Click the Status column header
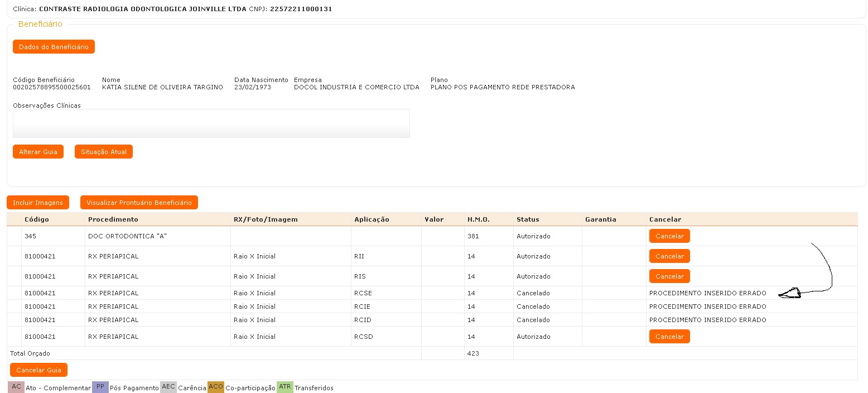Screen dimensions: 868x393 tap(528, 219)
